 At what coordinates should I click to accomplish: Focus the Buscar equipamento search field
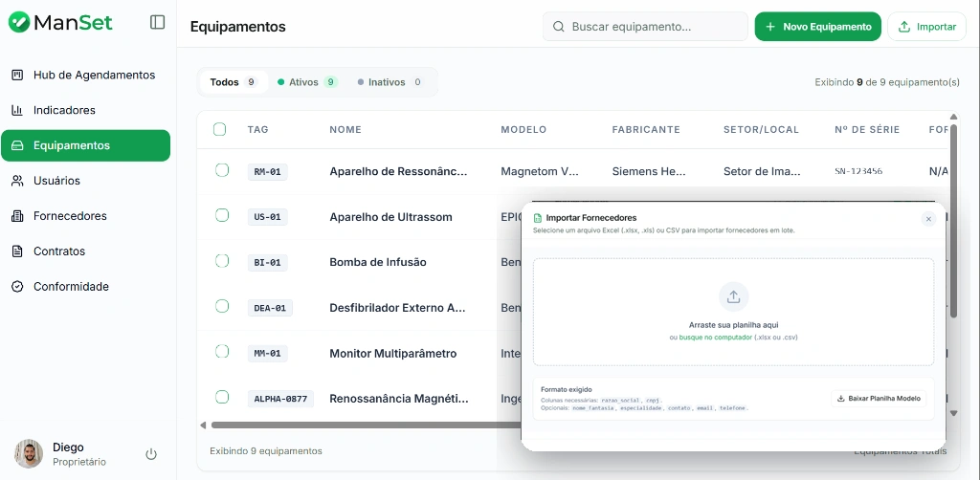coord(645,27)
